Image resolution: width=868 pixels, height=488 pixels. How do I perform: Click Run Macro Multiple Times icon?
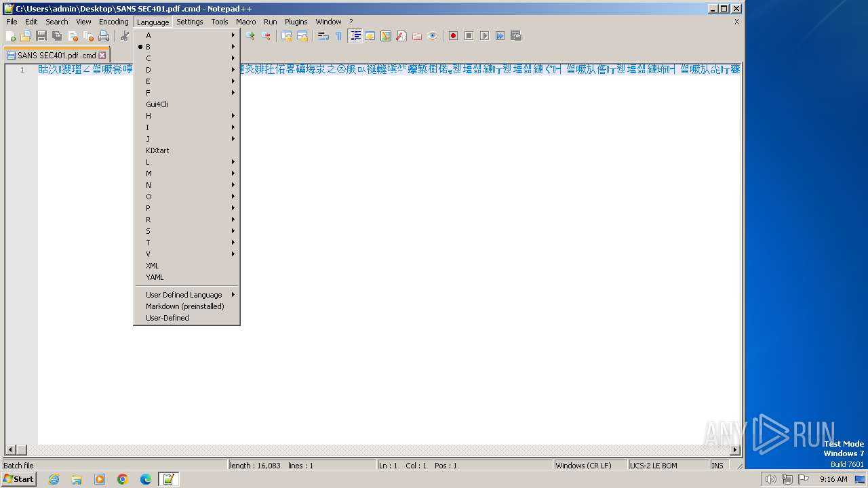pyautogui.click(x=500, y=36)
